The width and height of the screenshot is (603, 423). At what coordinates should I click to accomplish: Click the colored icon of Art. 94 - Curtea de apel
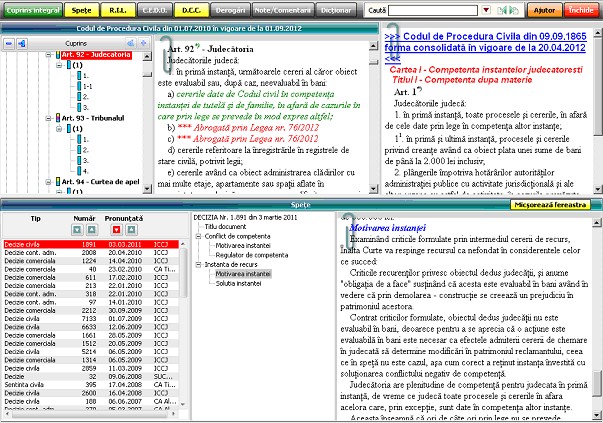point(58,182)
